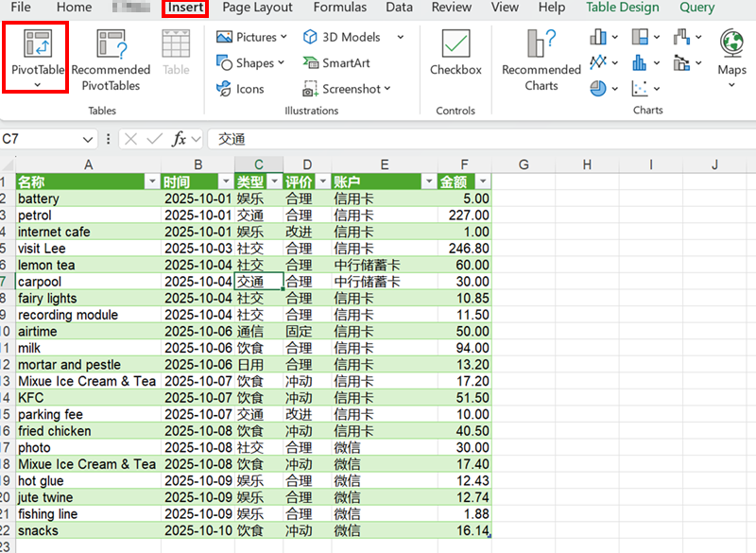Open filter dropdown for 类型 column

(274, 181)
